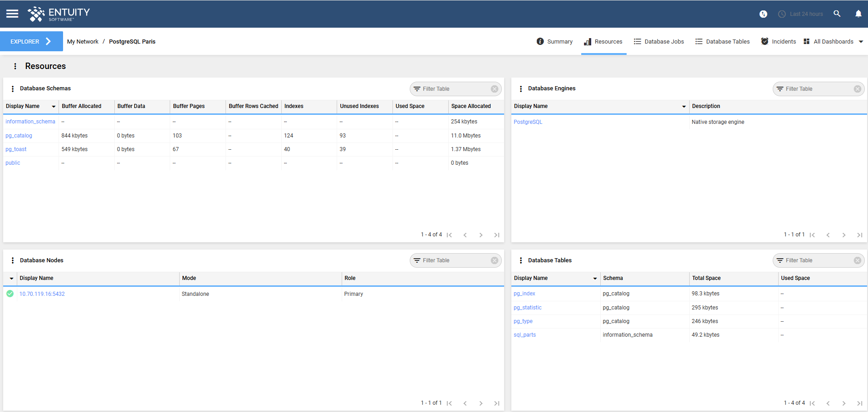Click the Entuity Software logo
868x412 pixels.
59,14
